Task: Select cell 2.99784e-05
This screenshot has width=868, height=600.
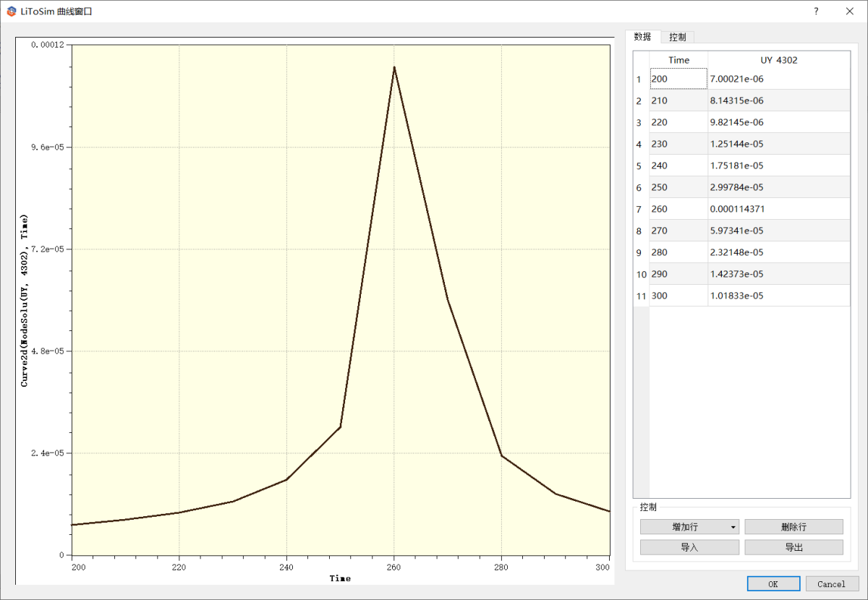Action: [x=778, y=187]
